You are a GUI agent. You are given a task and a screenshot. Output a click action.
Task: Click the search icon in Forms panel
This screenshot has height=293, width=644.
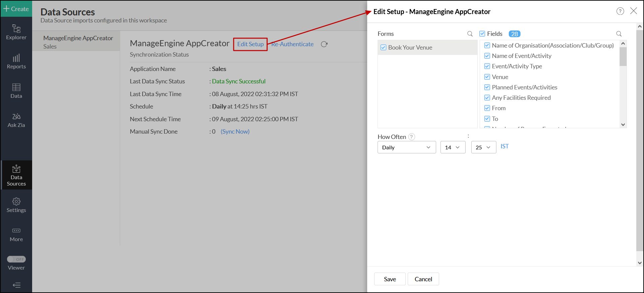470,34
